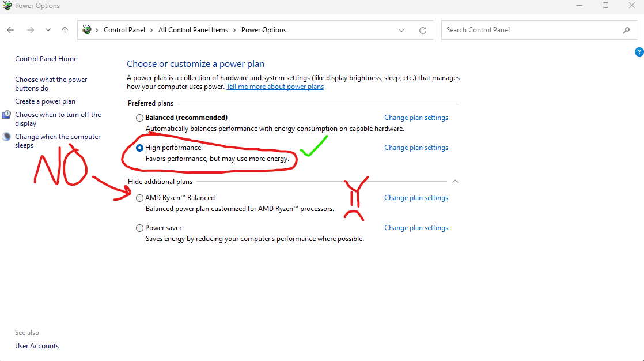Open Control Panel Home
This screenshot has height=361, width=644.
pyautogui.click(x=46, y=59)
